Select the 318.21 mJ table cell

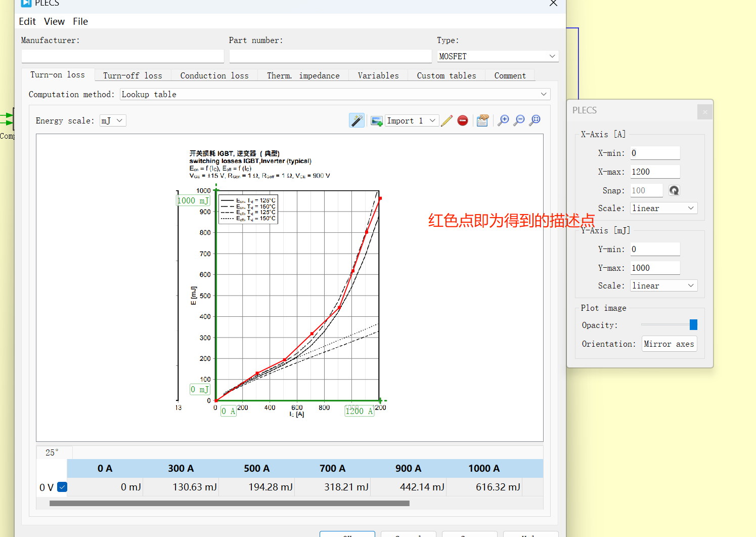(333, 487)
